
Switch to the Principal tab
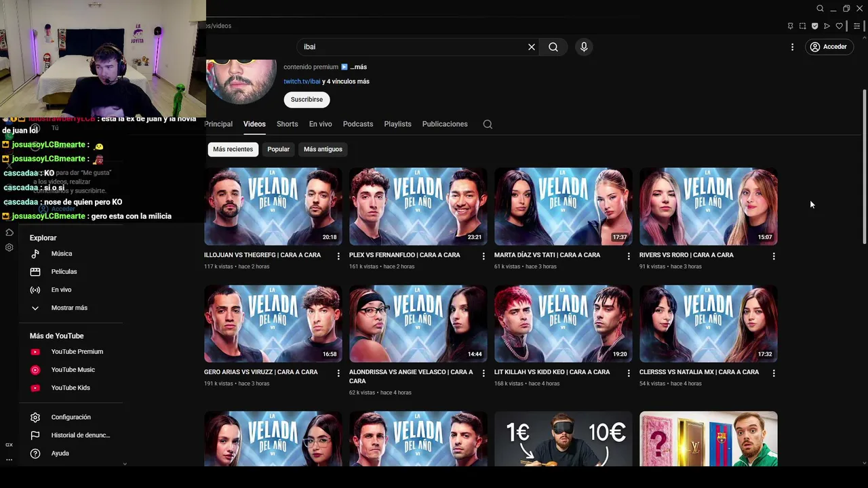218,124
